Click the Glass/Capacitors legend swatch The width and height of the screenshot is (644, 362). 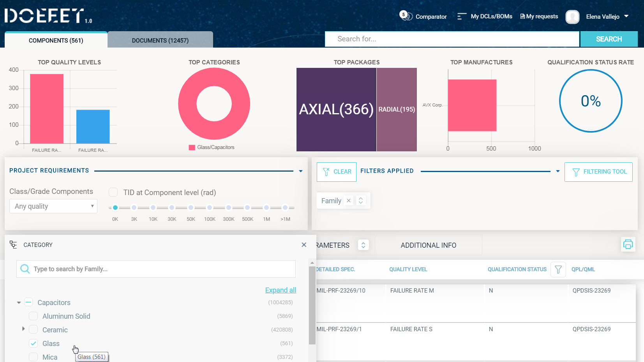pyautogui.click(x=192, y=147)
